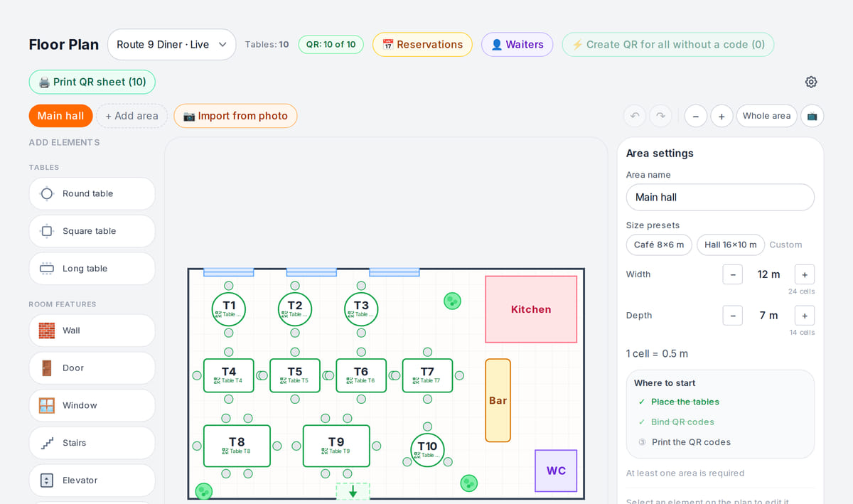The width and height of the screenshot is (853, 504).
Task: Choose the Hall 16×10 m size preset
Action: (x=731, y=245)
